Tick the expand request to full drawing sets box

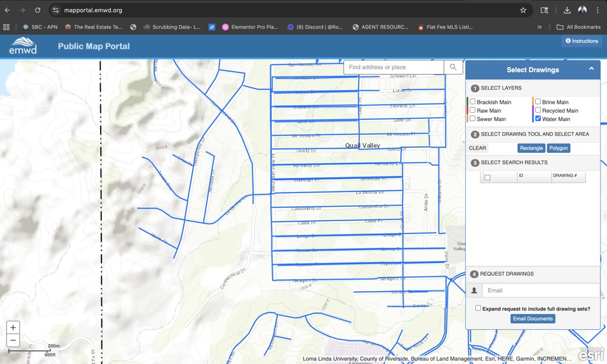click(478, 308)
